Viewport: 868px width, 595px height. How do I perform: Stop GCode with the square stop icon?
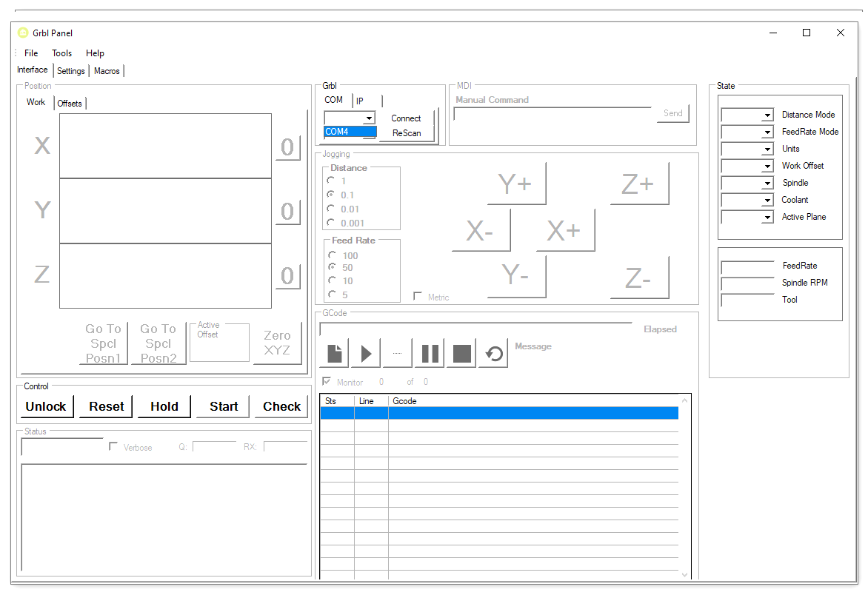pyautogui.click(x=461, y=353)
